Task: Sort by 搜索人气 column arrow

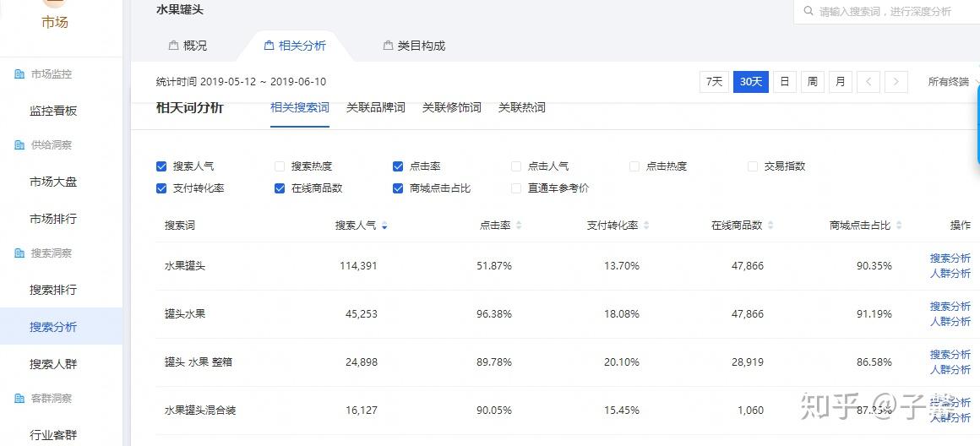Action: tap(384, 226)
